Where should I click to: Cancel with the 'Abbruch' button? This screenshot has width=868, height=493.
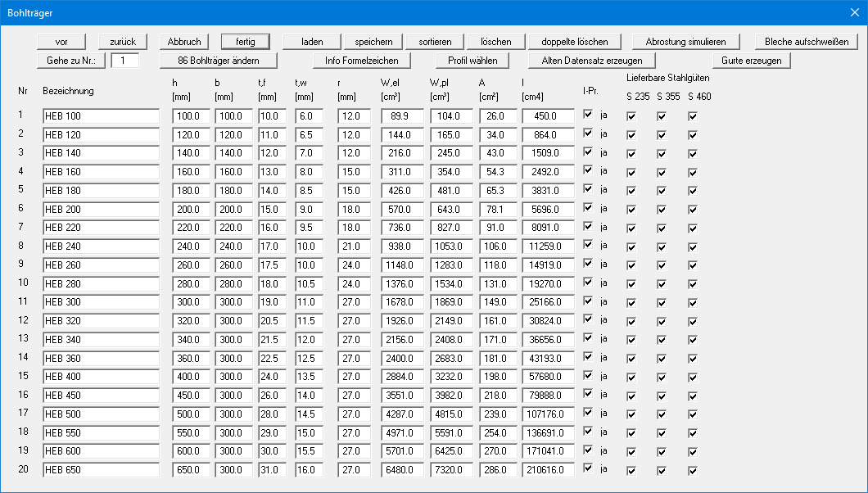tap(184, 42)
